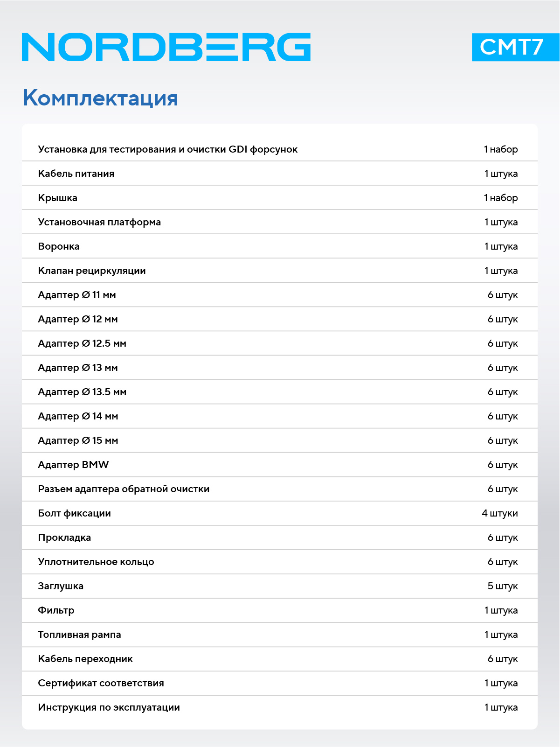The height and width of the screenshot is (747, 560).
Task: Select the Уплотнительное кольцо row
Action: click(x=280, y=562)
